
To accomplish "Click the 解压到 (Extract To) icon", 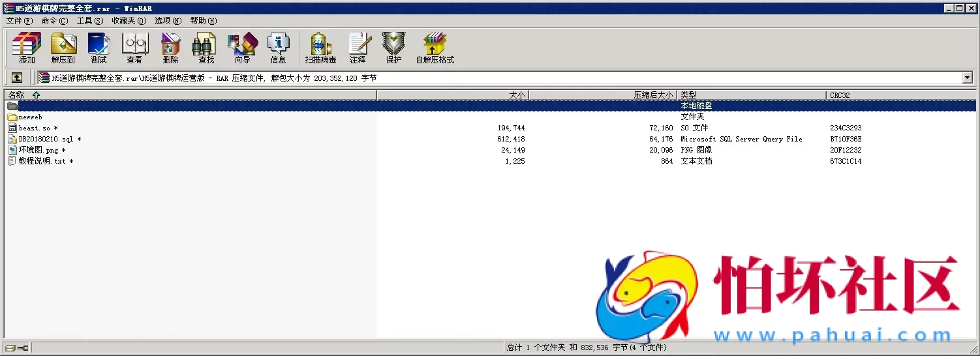I will point(63,48).
